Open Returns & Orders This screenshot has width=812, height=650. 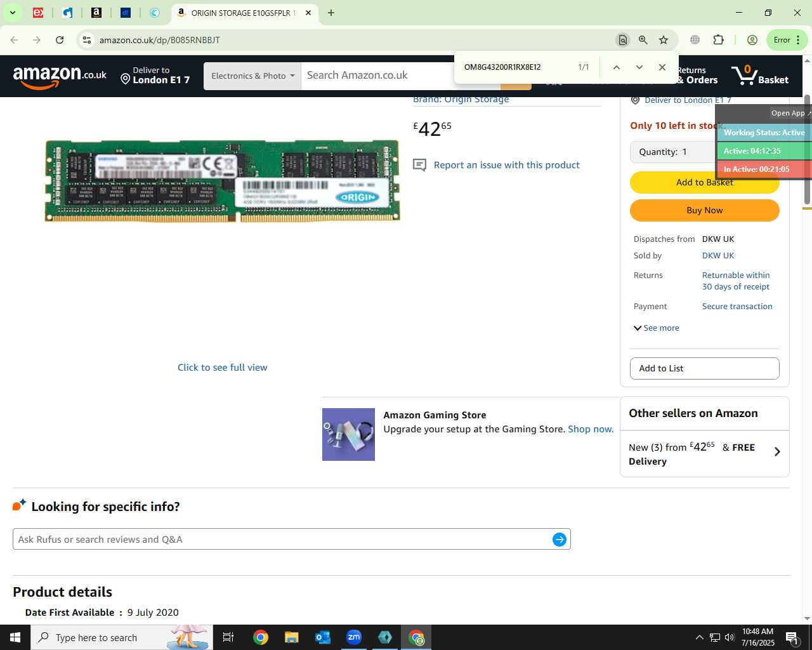coord(697,76)
